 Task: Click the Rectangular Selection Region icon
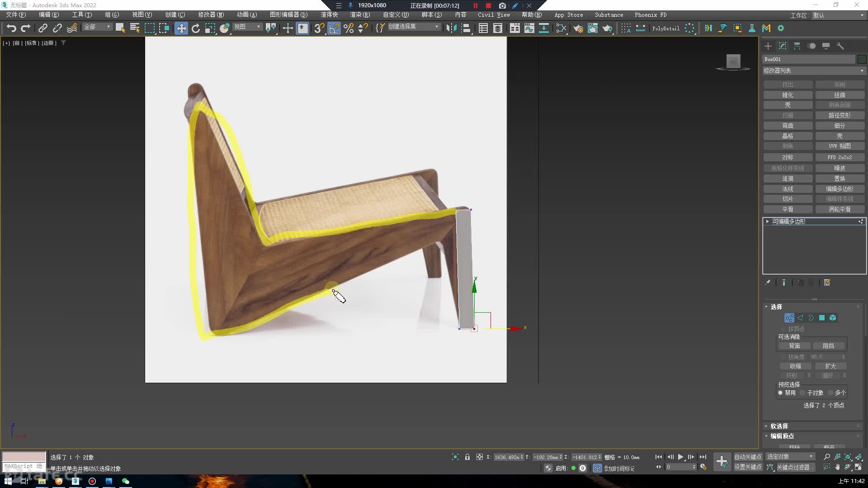pos(150,28)
